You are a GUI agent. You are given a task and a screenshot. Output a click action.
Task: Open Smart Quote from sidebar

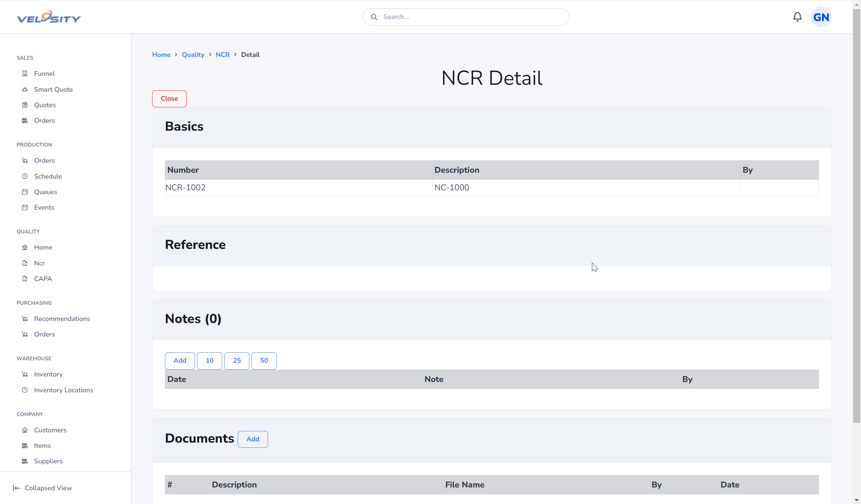click(53, 89)
